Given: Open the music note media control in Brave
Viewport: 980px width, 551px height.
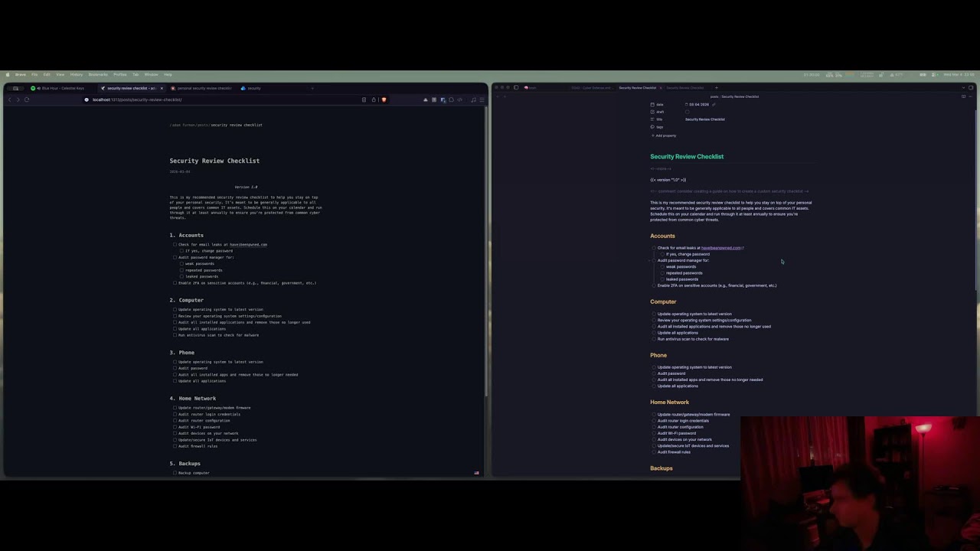Looking at the screenshot, I should coord(474,99).
